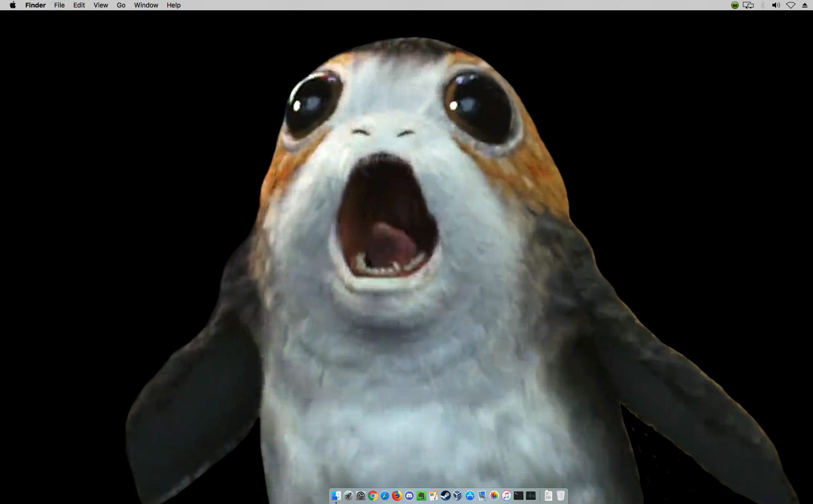Open Evernote elephant icon in Dock
Viewport: 813px width, 504px height.
coord(421,496)
